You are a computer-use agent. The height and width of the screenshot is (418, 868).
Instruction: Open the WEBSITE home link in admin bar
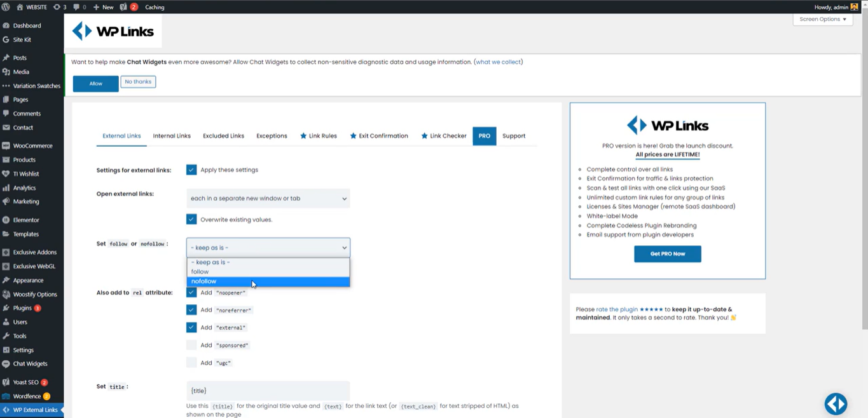tap(32, 7)
